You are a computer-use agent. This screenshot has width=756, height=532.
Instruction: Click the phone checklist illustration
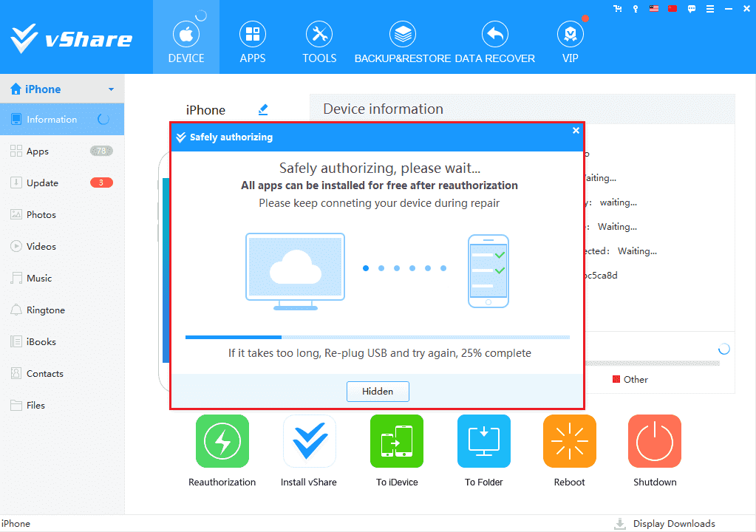[x=488, y=271]
